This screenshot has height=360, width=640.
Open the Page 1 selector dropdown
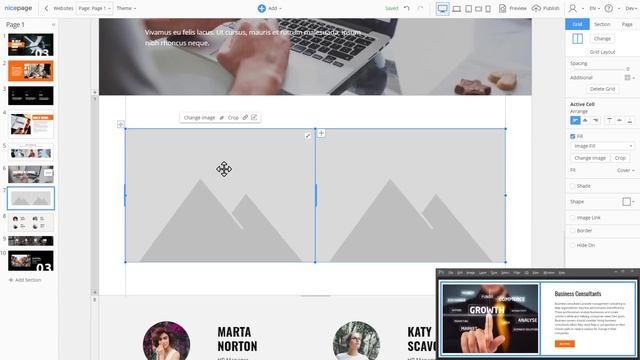(94, 8)
